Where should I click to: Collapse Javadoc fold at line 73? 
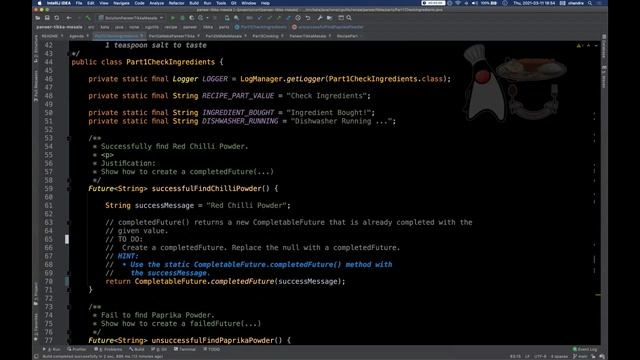69,307
